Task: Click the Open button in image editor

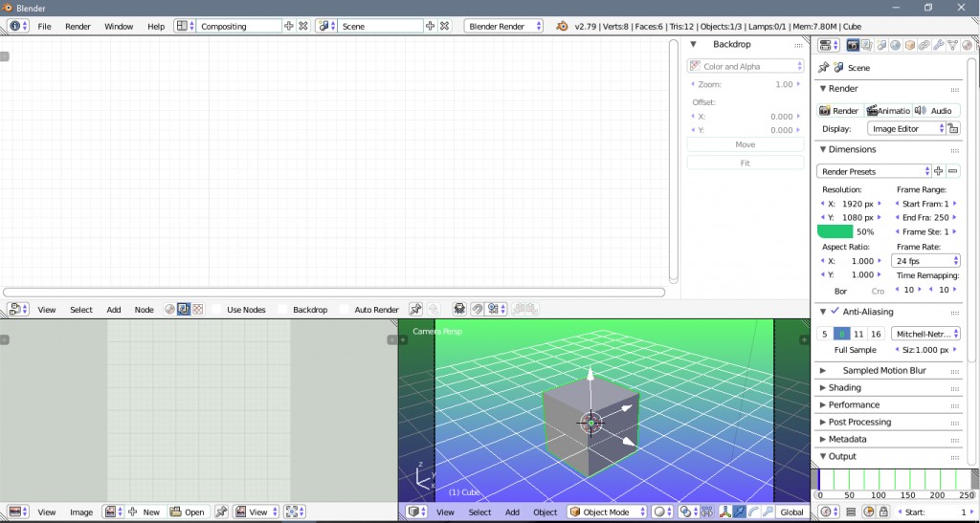Action: pyautogui.click(x=189, y=512)
